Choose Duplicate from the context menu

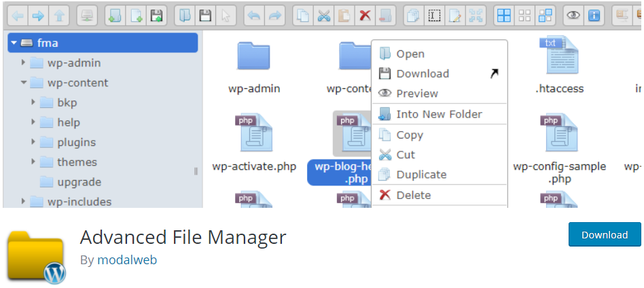tap(440, 174)
